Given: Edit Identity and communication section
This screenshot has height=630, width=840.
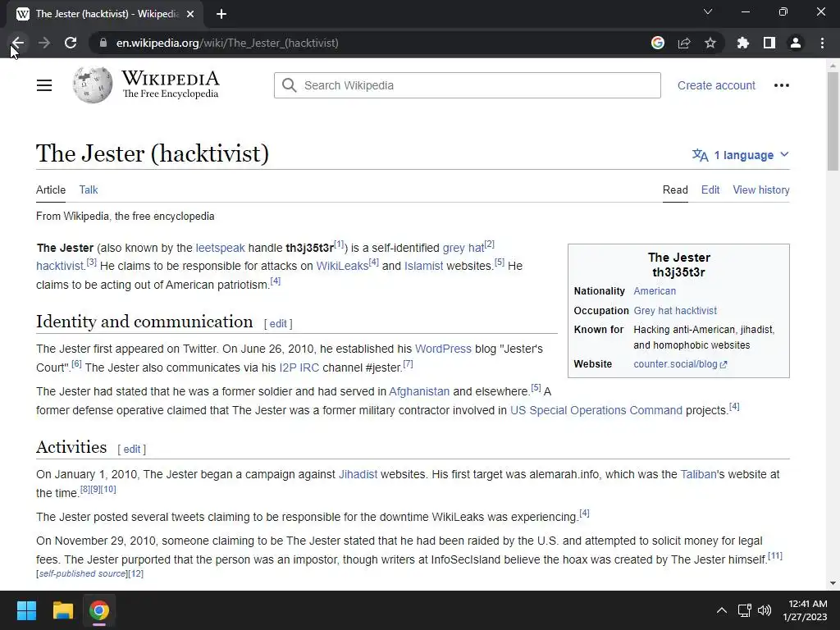Looking at the screenshot, I should (x=278, y=323).
